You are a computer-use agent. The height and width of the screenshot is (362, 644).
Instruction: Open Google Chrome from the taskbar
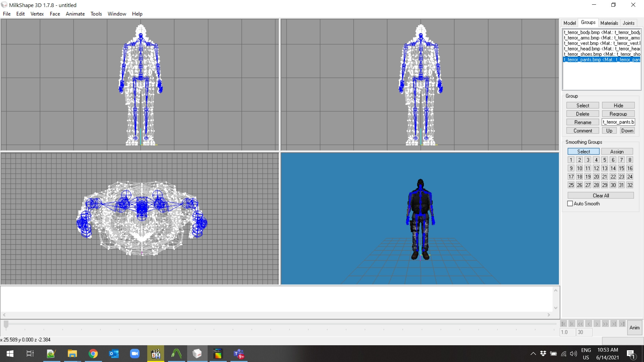93,354
